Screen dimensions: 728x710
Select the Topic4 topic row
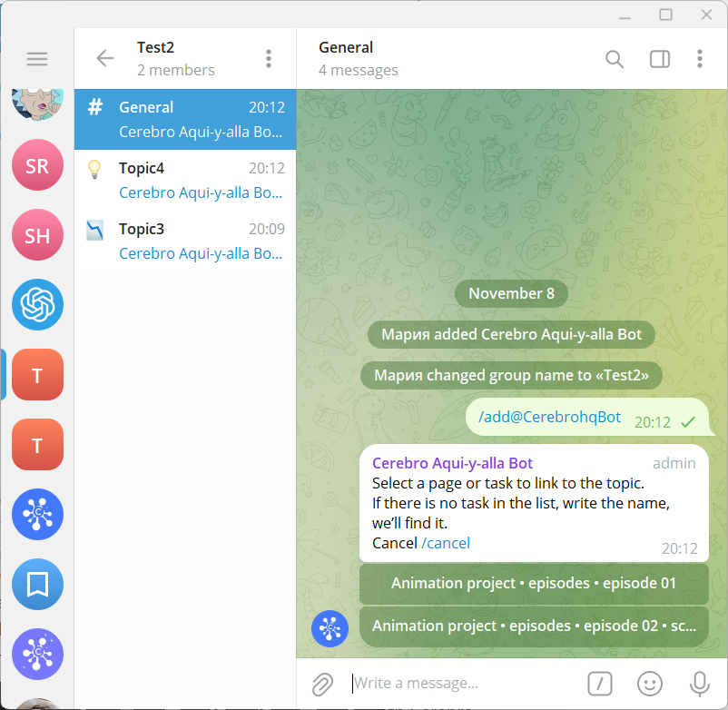tap(185, 180)
